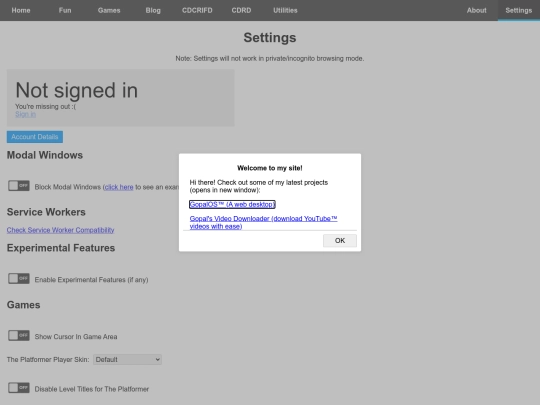Select the Settings tab in navbar
The width and height of the screenshot is (540, 405).
(519, 10)
